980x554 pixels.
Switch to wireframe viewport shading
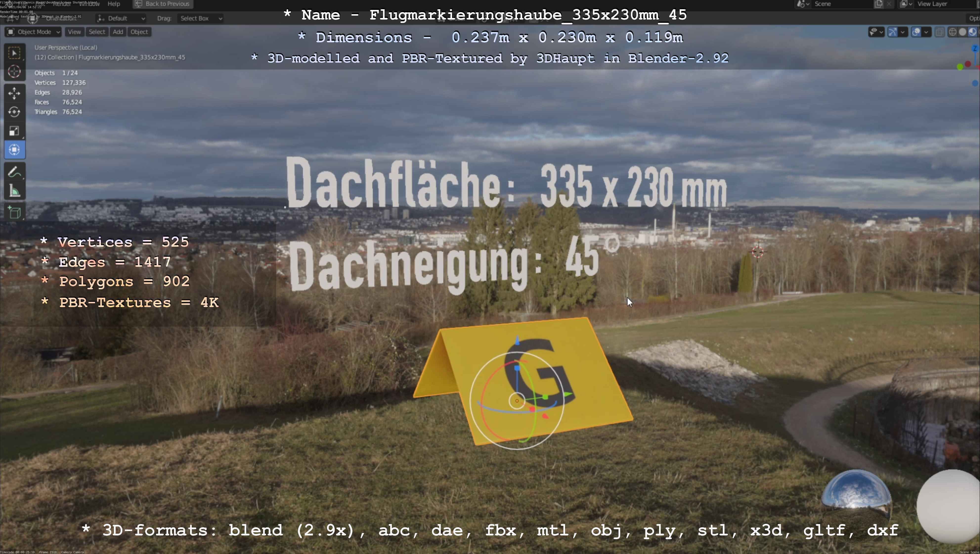click(953, 32)
